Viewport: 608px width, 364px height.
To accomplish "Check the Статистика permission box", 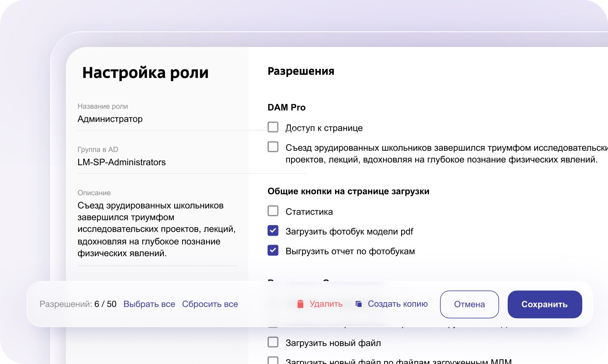I will (x=273, y=211).
